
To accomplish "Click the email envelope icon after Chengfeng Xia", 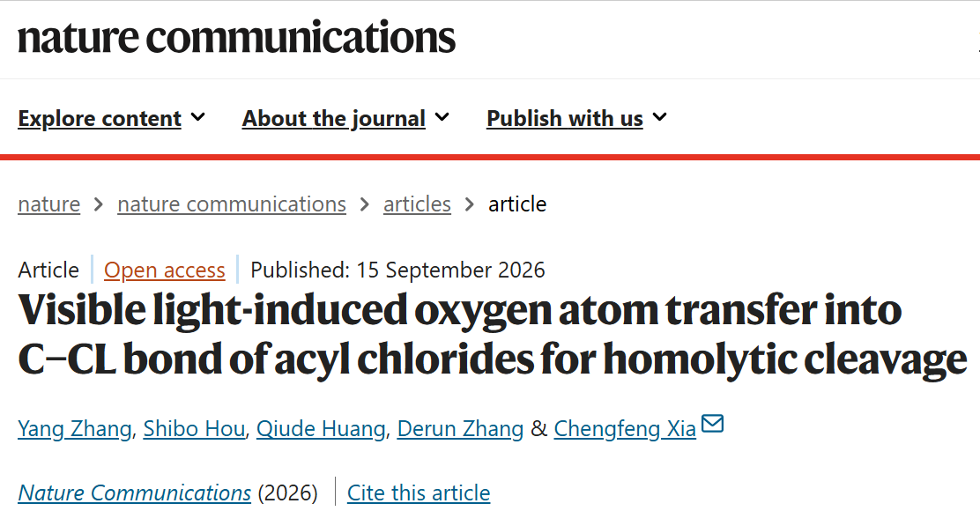I will click(712, 424).
